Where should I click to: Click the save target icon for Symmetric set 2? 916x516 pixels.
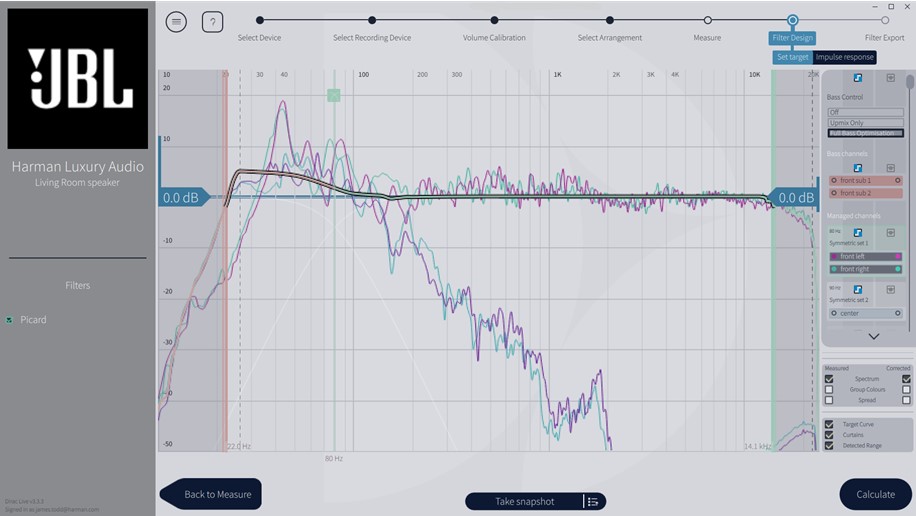[890, 289]
